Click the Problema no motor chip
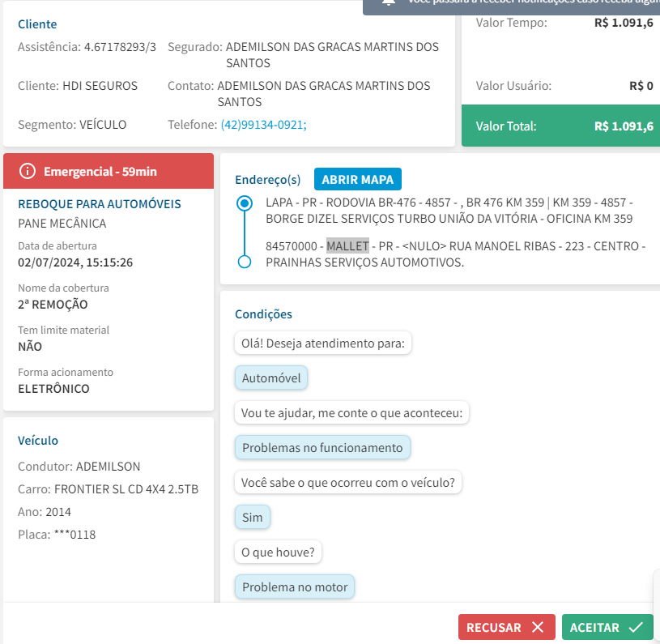Image resolution: width=660 pixels, height=644 pixels. pos(295,586)
